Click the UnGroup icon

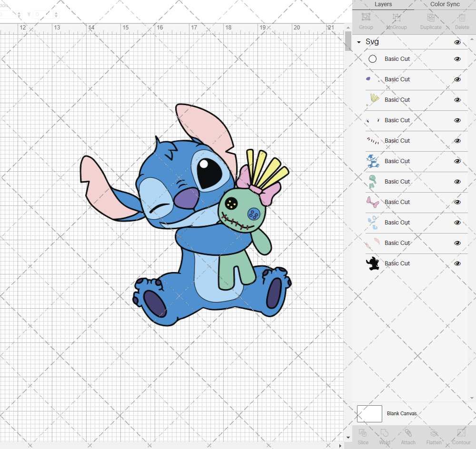[x=397, y=17]
